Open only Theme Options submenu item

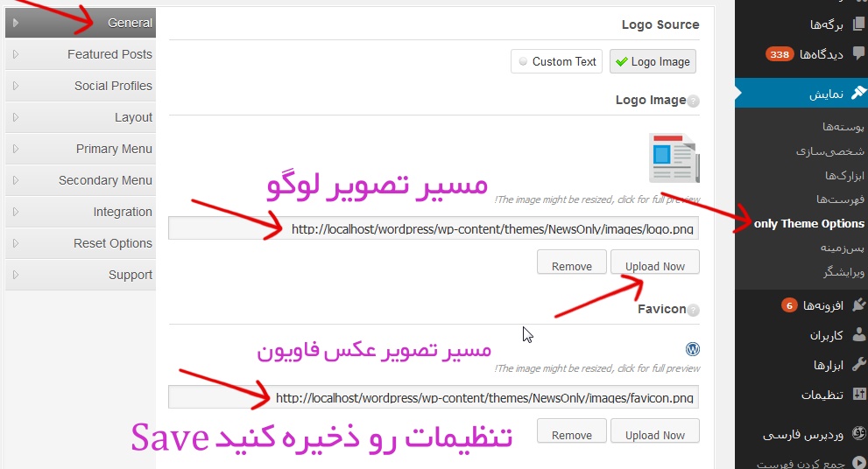coord(808,224)
